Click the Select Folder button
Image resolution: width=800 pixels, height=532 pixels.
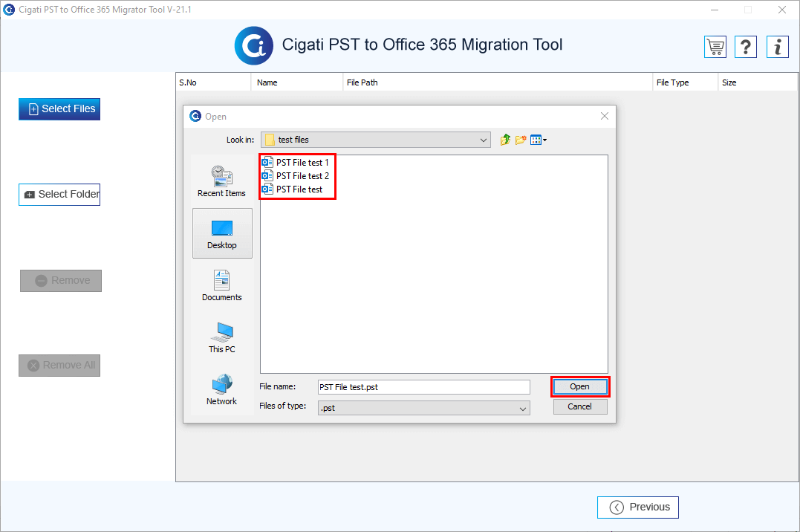pyautogui.click(x=59, y=195)
